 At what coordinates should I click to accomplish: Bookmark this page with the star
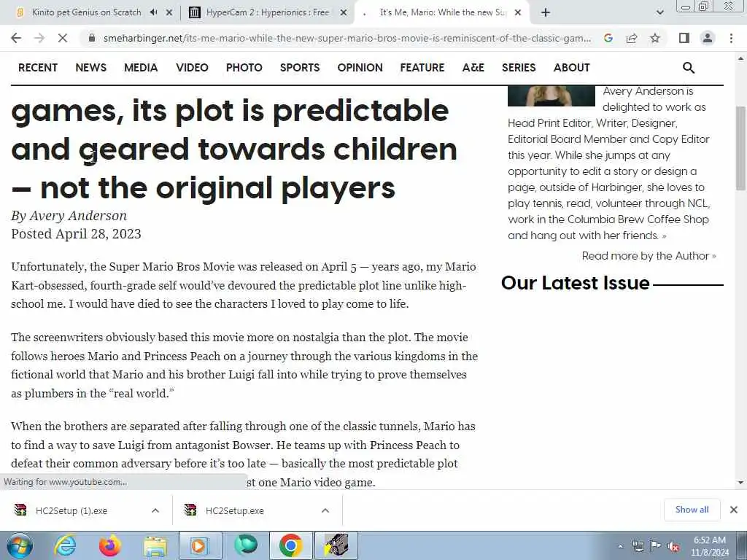tap(655, 38)
